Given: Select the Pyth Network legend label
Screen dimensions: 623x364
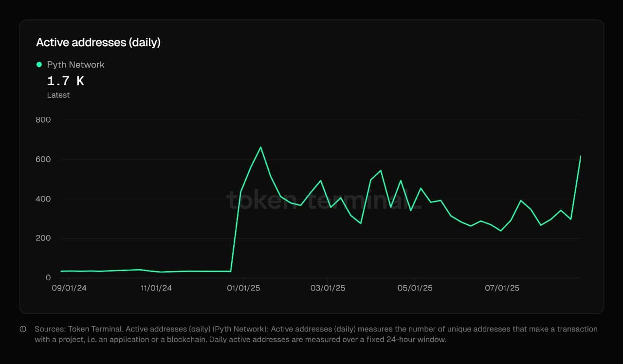Looking at the screenshot, I should pos(75,65).
